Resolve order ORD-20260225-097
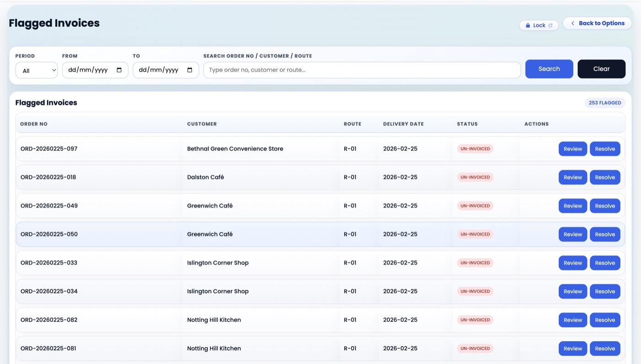The image size is (641, 364). (605, 149)
